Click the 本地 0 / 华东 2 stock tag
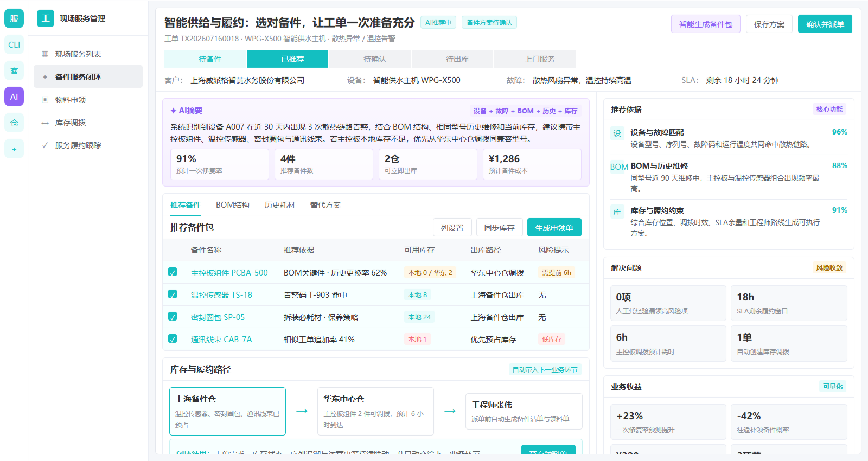 [x=430, y=272]
